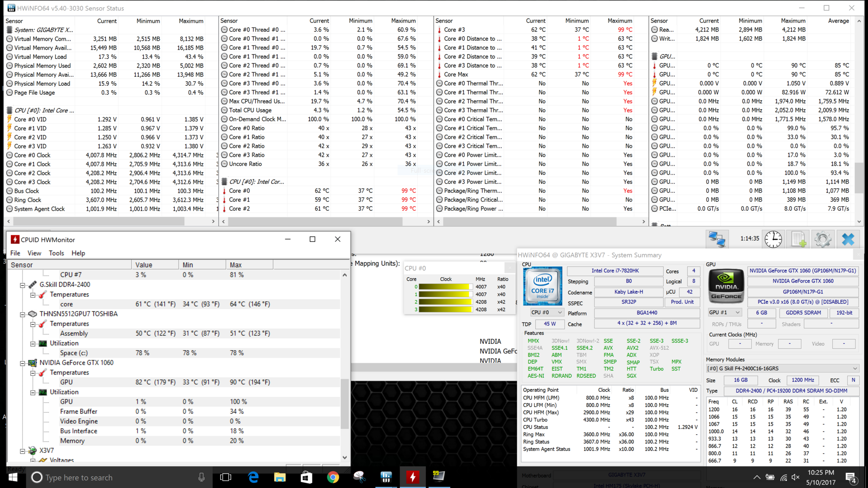The image size is (868, 488).
Task: Collapse THNSN5512GPU7 TOSHIBA Utilization node
Action: [x=33, y=343]
